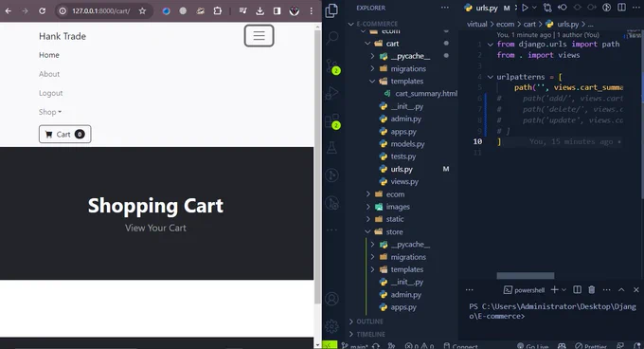Select urls.py in the file tree
This screenshot has width=644, height=349.
[x=402, y=169]
